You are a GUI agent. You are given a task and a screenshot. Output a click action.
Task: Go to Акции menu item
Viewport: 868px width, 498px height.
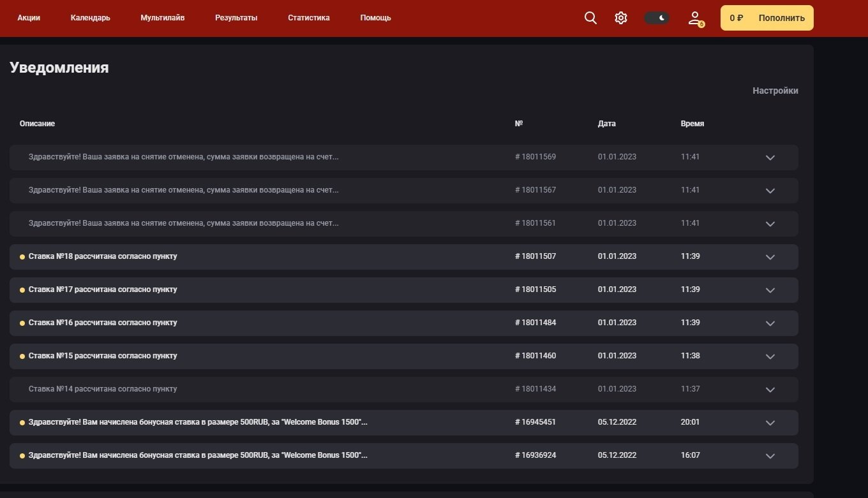click(x=29, y=18)
